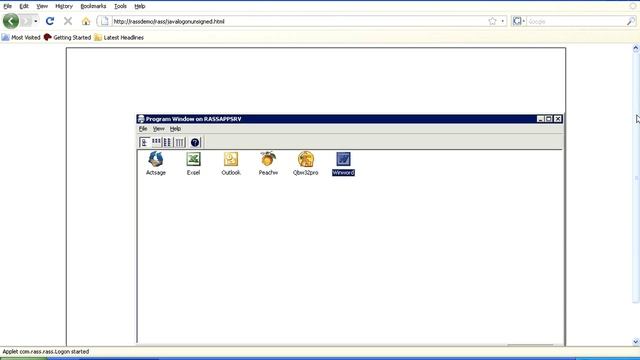
Task: Switch to details view in toolbar
Action: (180, 142)
